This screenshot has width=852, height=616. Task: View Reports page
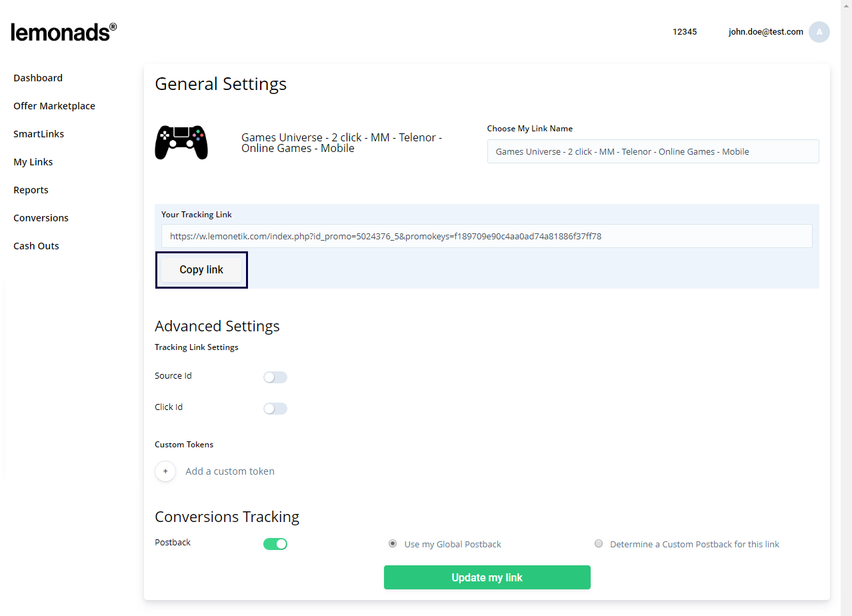tap(31, 190)
